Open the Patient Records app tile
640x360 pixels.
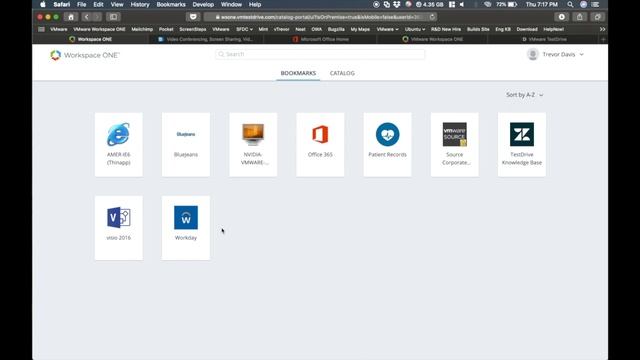tap(387, 144)
